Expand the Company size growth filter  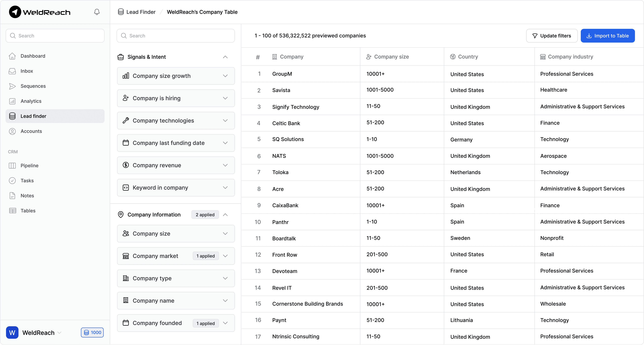coord(225,76)
